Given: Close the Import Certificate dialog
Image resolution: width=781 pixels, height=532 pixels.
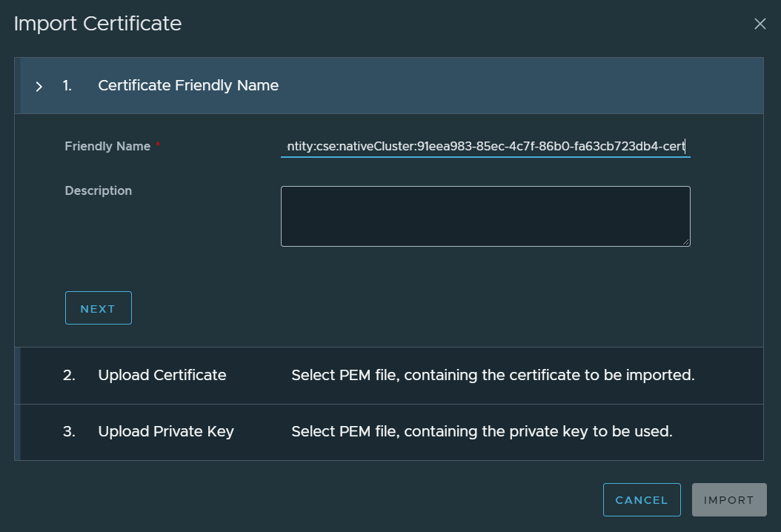Looking at the screenshot, I should coord(760,24).
